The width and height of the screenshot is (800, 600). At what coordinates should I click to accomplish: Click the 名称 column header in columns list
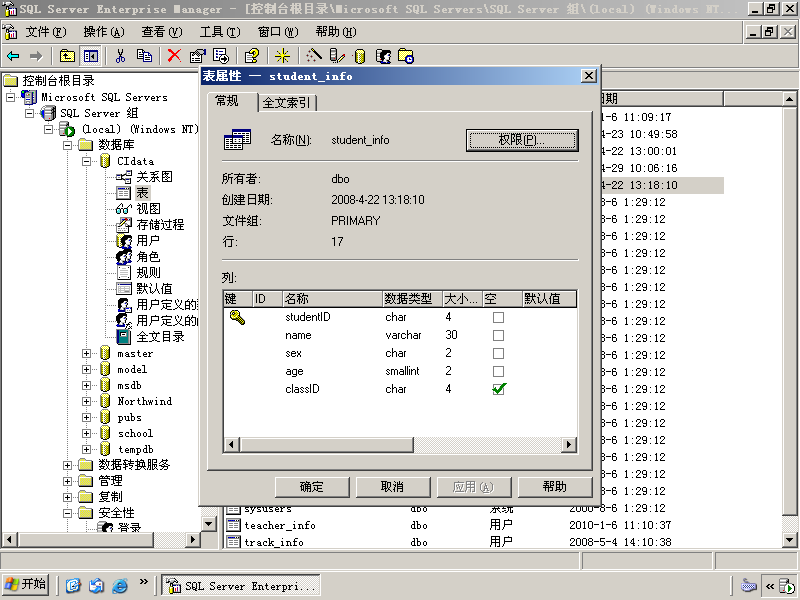[x=332, y=298]
